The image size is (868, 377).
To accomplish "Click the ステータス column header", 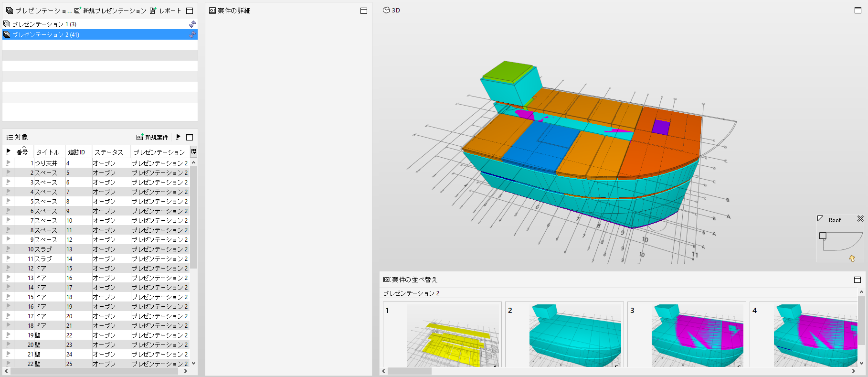I will point(109,152).
